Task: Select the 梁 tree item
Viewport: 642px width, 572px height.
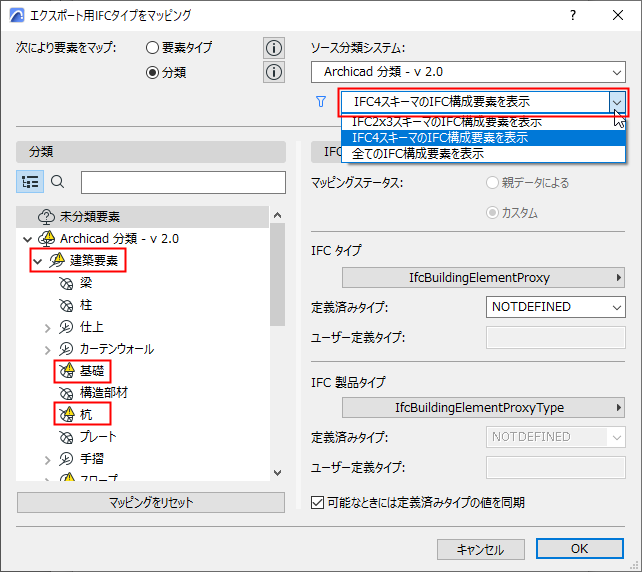Action: (x=86, y=283)
